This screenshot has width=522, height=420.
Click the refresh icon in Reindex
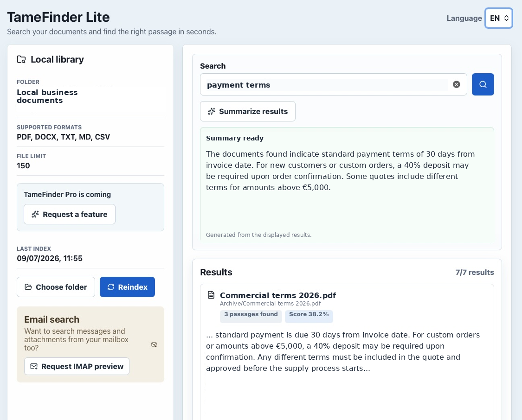111,287
